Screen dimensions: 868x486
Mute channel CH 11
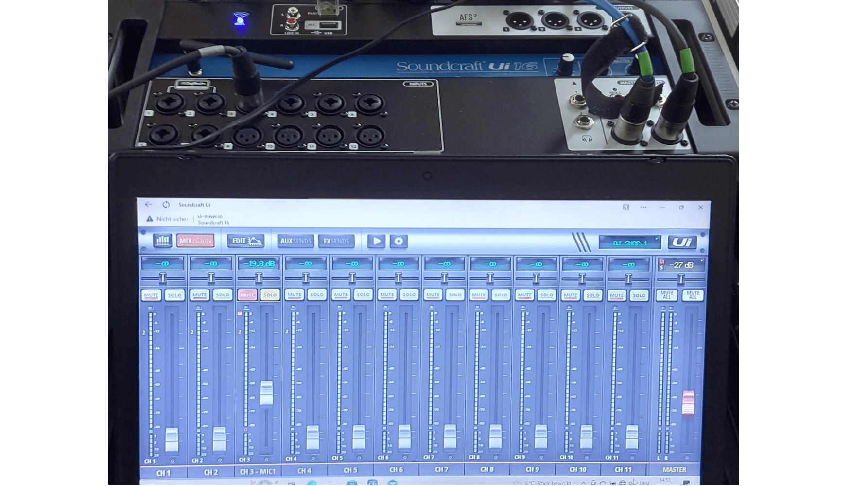coord(616,295)
